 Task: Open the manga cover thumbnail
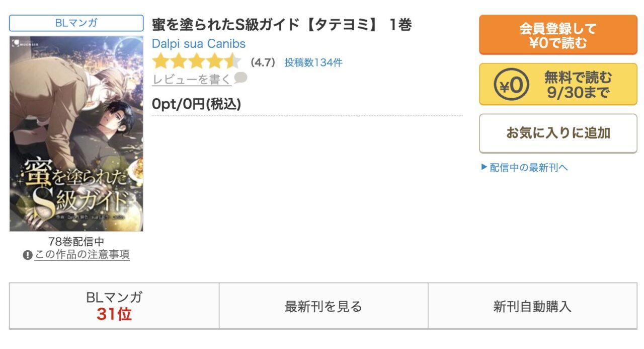click(x=76, y=133)
